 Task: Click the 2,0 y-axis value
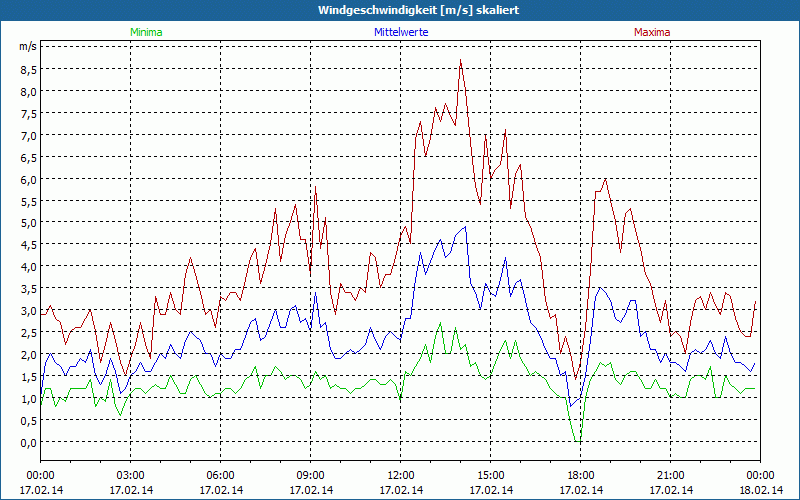[x=28, y=355]
